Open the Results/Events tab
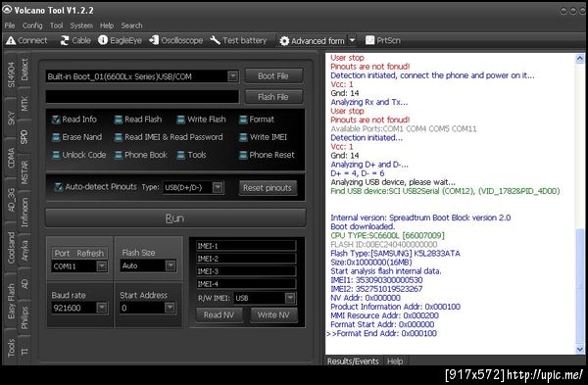This screenshot has height=385, width=588. (x=353, y=361)
